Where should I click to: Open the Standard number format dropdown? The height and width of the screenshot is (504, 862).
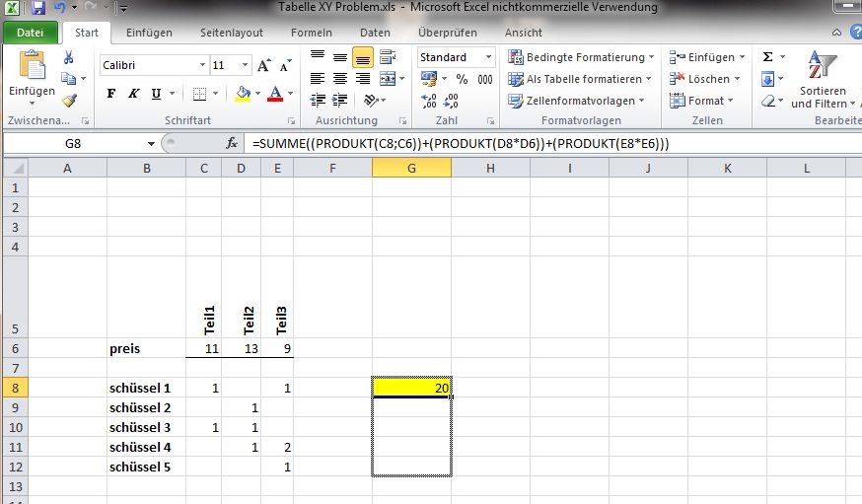tap(488, 57)
